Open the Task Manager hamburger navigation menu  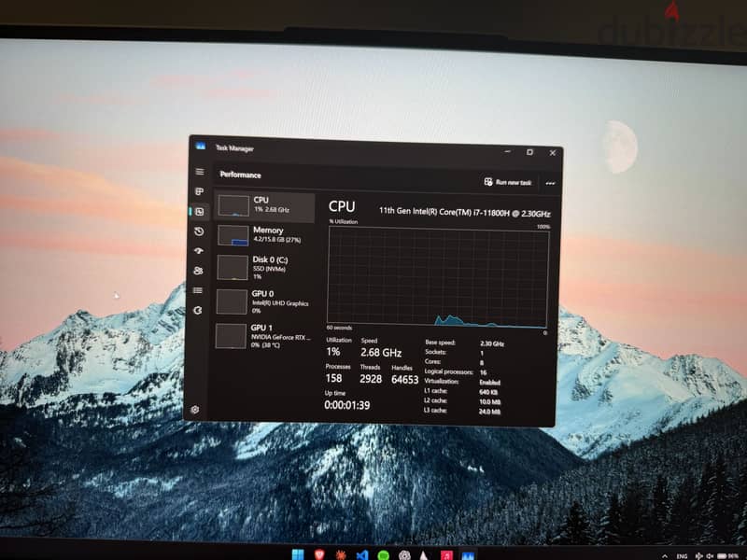(200, 172)
